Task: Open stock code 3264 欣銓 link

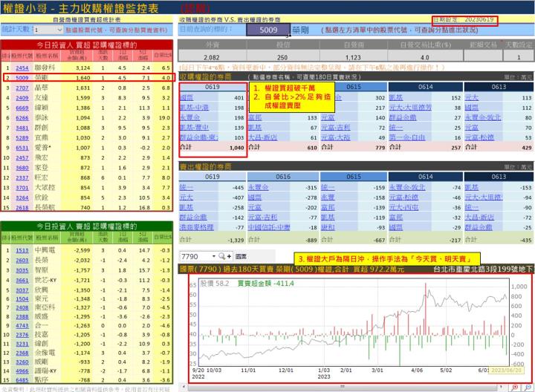Action: (22, 197)
